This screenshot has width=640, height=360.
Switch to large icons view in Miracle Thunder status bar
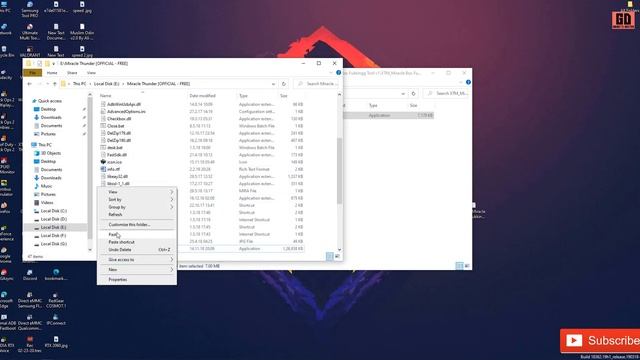coord(337,256)
